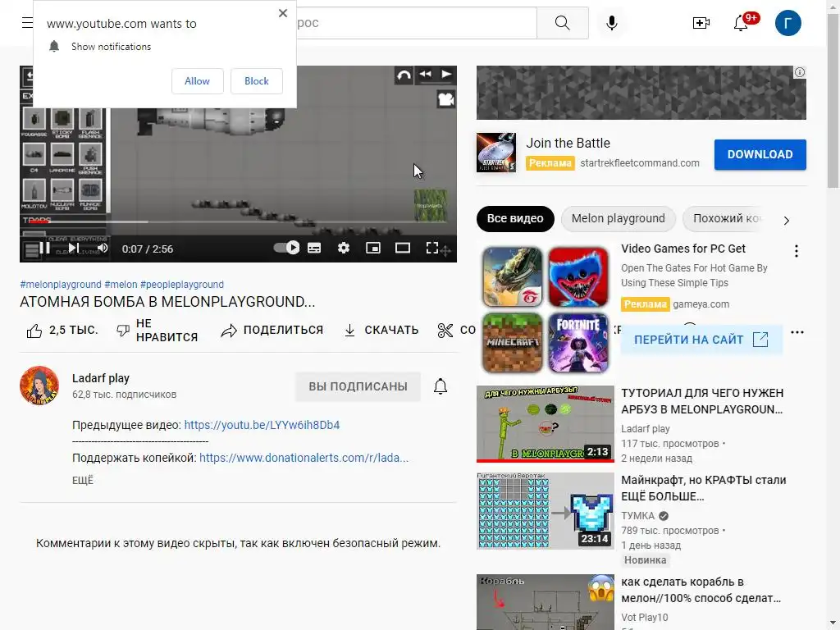This screenshot has width=840, height=630.
Task: Click the YouTube search input field
Action: [x=416, y=22]
